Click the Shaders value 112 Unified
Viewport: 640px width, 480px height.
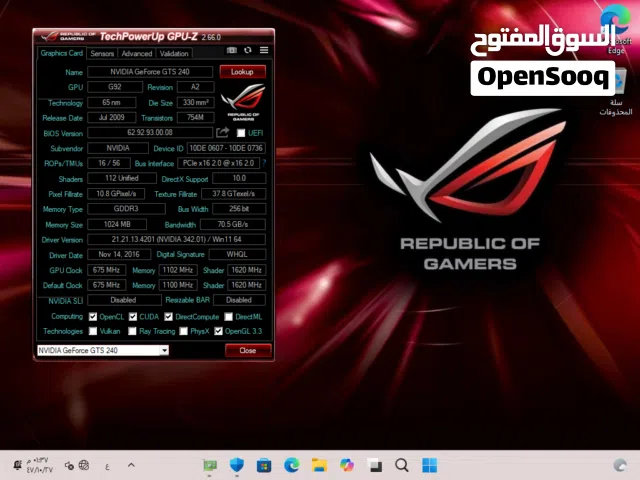click(x=122, y=178)
